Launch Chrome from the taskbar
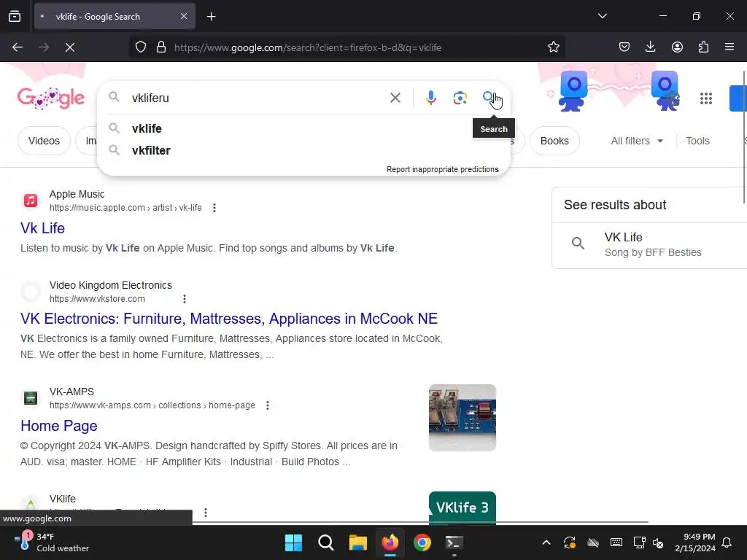 (x=422, y=542)
